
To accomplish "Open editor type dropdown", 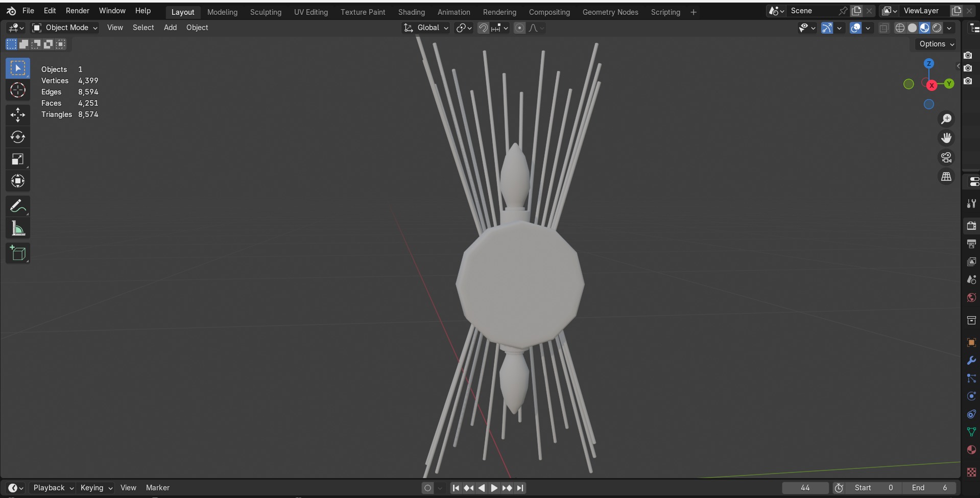I will click(16, 28).
